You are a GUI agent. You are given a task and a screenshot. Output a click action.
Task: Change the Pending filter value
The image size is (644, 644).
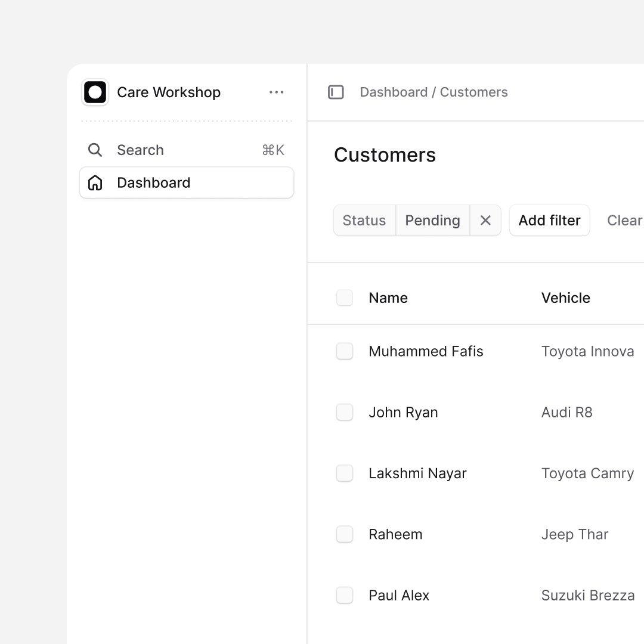click(432, 221)
